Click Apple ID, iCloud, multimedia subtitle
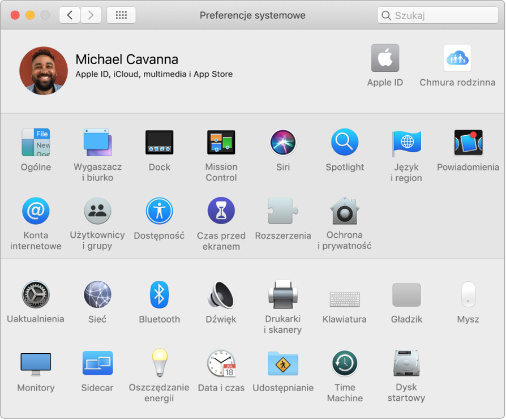 (155, 74)
